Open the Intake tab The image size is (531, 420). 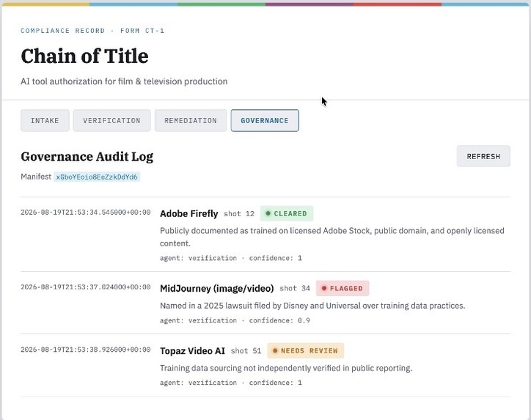coord(45,120)
